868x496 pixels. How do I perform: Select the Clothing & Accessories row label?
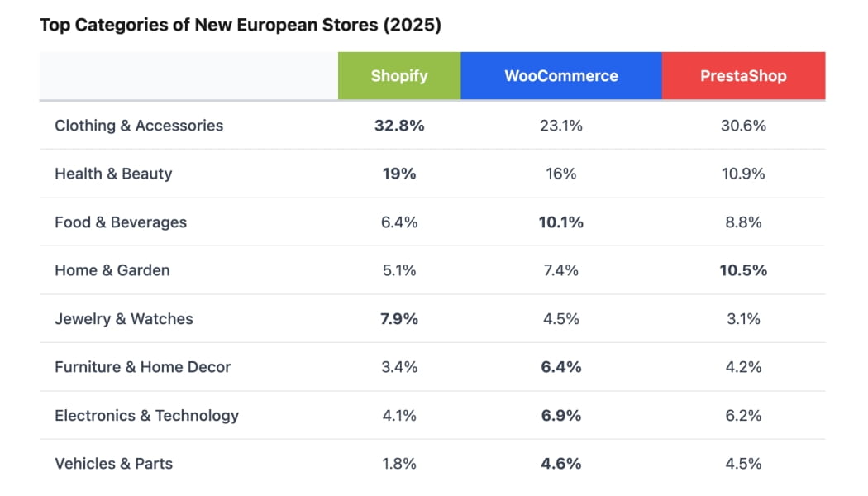point(139,126)
